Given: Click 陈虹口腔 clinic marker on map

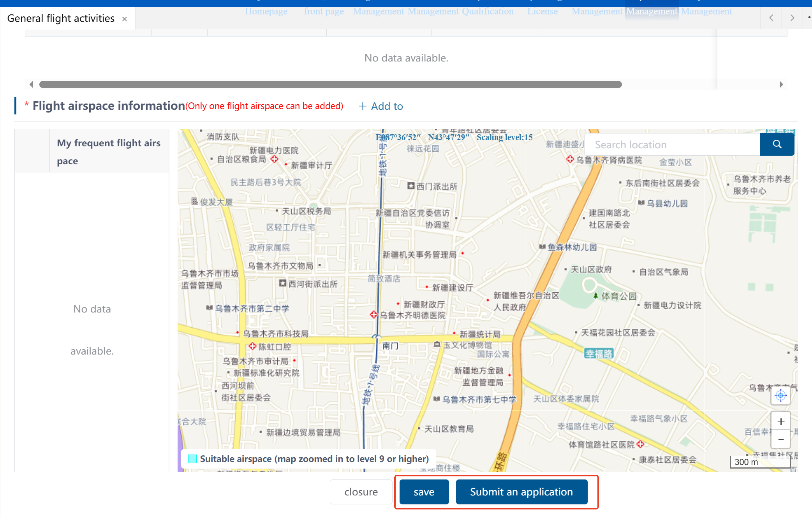Looking at the screenshot, I should pos(252,346).
